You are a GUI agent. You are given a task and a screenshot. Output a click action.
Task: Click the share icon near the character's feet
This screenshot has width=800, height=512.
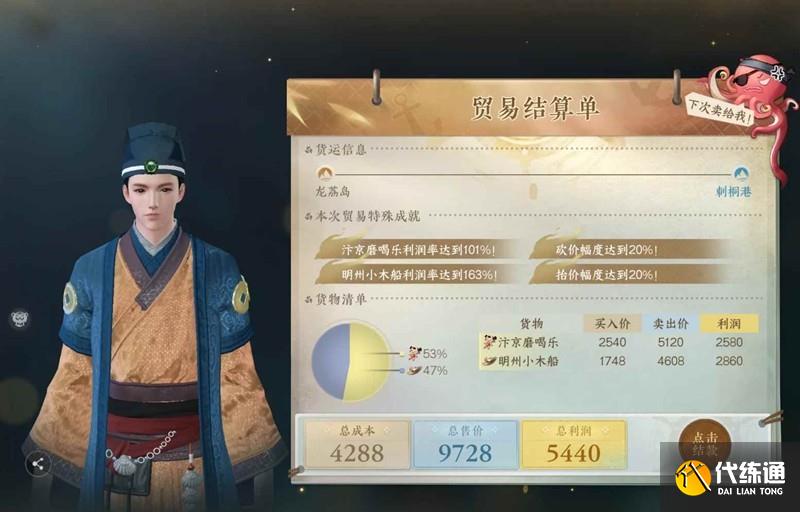tap(38, 464)
